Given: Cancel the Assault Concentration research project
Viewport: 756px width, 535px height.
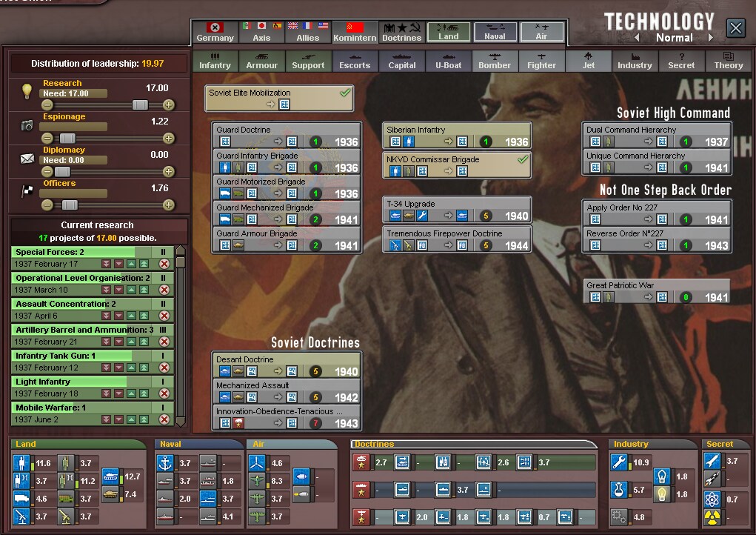Looking at the screenshot, I should click(164, 316).
